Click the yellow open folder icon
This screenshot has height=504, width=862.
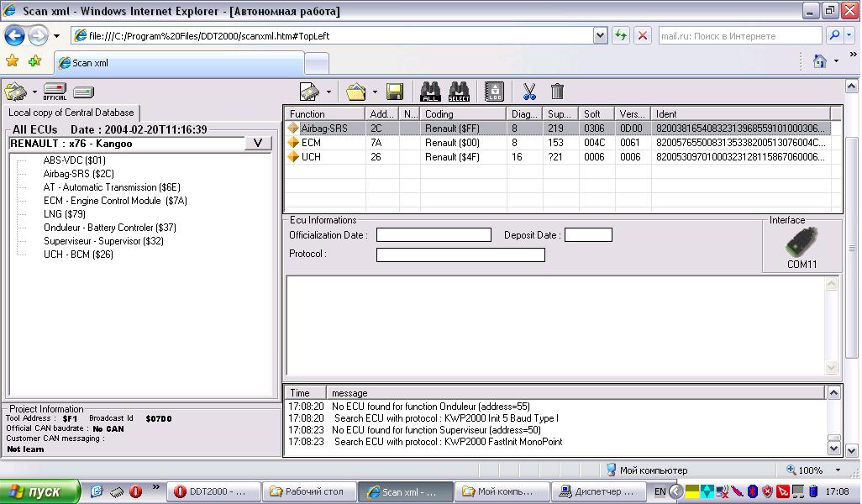coord(355,92)
